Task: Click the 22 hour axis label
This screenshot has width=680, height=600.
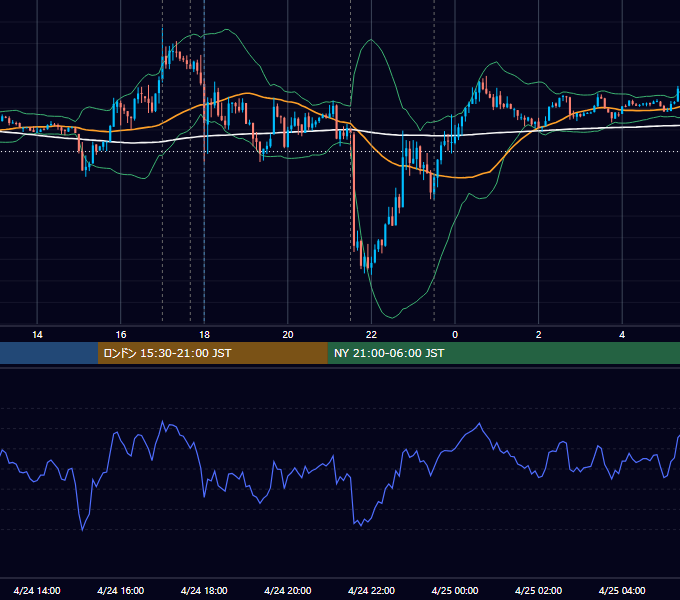Action: pyautogui.click(x=371, y=335)
